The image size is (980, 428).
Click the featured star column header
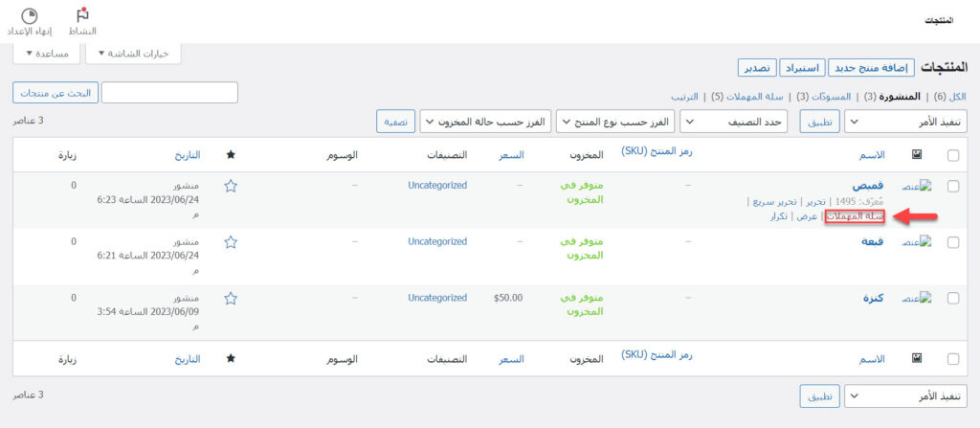[230, 154]
